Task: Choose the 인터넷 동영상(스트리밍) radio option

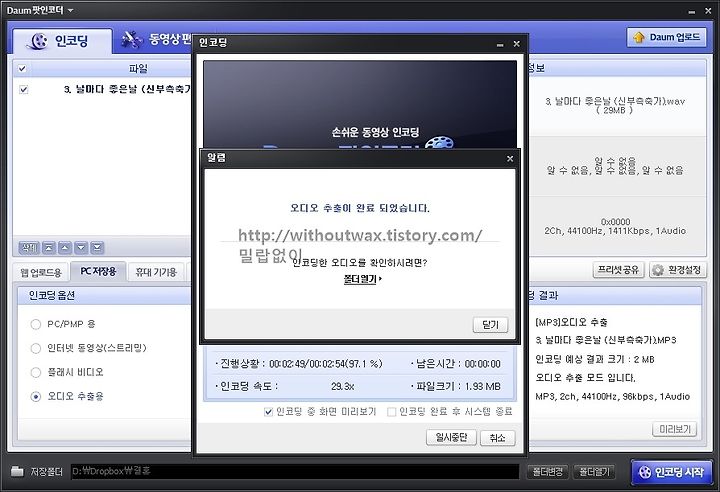Action: (36, 348)
